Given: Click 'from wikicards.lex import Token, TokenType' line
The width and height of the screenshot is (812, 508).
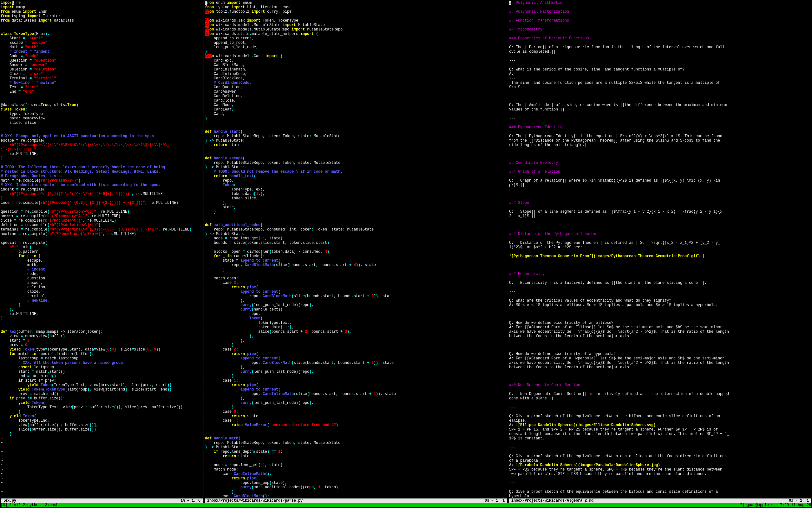Looking at the screenshot, I should [x=251, y=21].
